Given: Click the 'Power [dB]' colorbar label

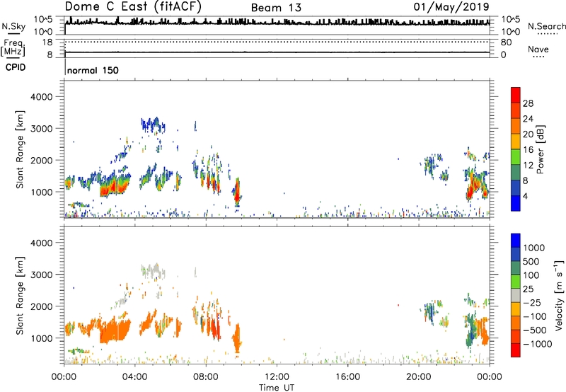Looking at the screenshot, I should [540, 149].
